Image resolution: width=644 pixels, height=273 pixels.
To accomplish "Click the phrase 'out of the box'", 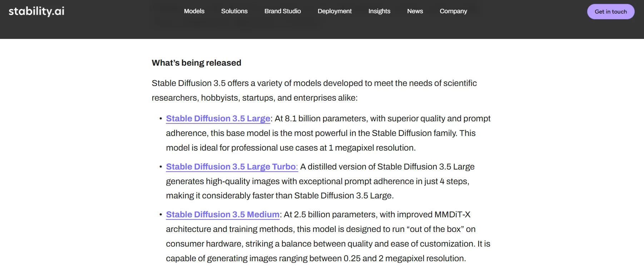I will click(x=435, y=229).
